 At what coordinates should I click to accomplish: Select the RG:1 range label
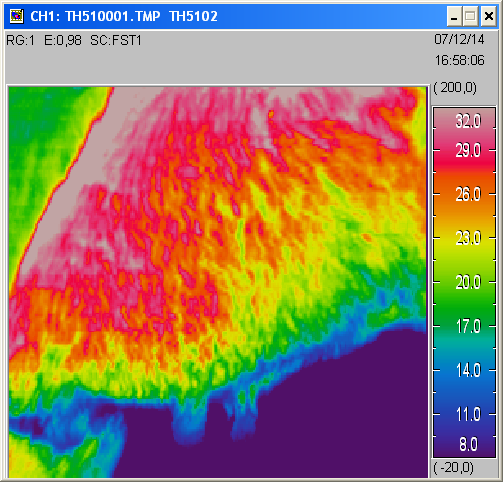[x=20, y=41]
